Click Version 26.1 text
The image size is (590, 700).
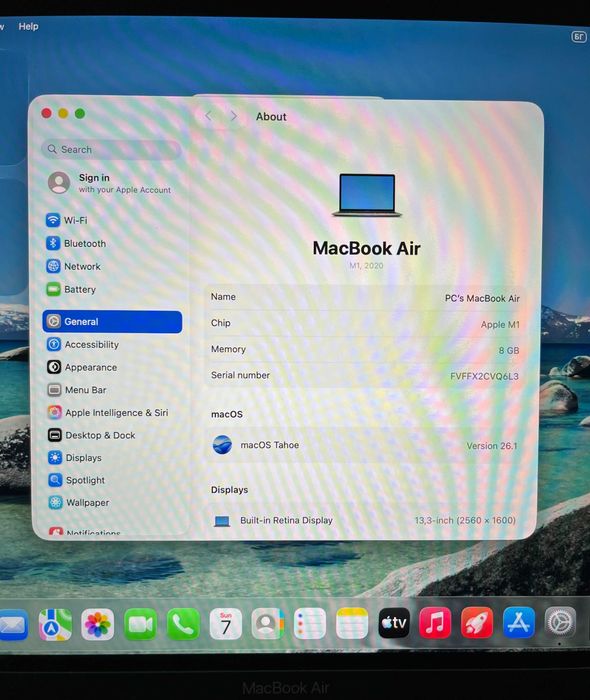[x=491, y=446]
